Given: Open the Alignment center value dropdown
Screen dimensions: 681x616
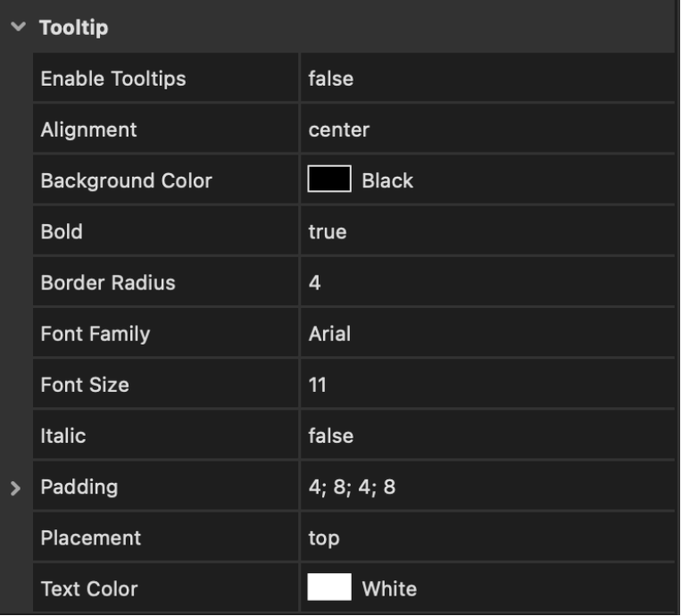Looking at the screenshot, I should 339,129.
